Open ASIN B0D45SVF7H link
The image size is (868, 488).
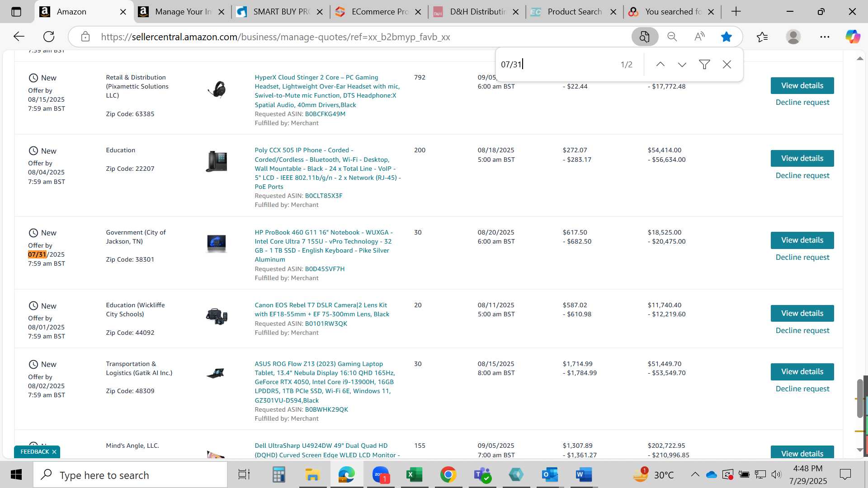tap(325, 269)
